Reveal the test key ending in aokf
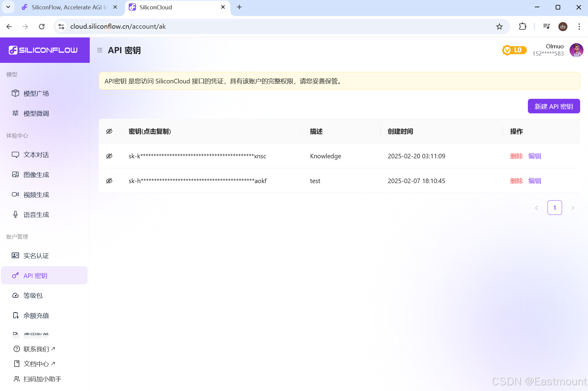This screenshot has height=391, width=588. [109, 181]
